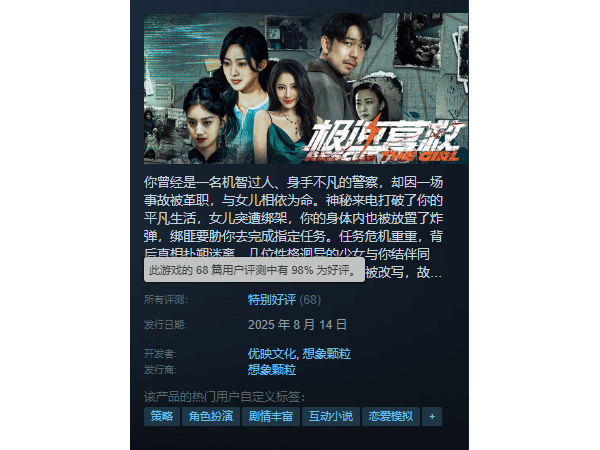This screenshot has height=450, width=600.
Task: Click the 所有评测 label
Action: click(x=166, y=300)
